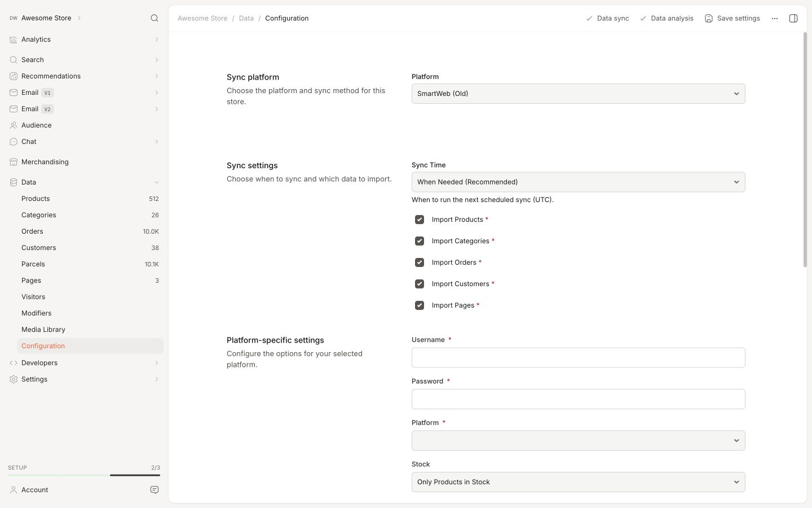The height and width of the screenshot is (508, 812).
Task: Click the Awesome Store breadcrumb link
Action: click(x=202, y=19)
